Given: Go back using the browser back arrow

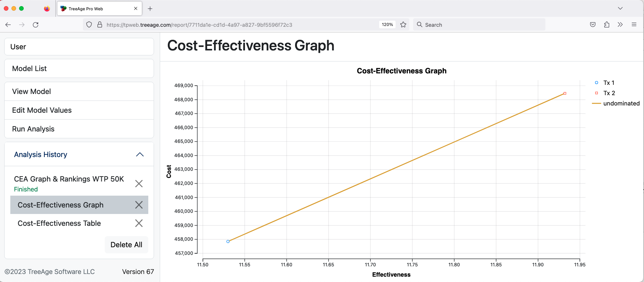Looking at the screenshot, I should [x=8, y=25].
